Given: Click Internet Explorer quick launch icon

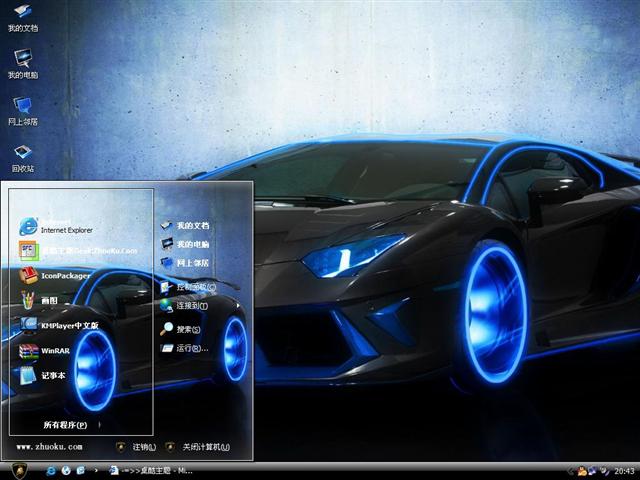Looking at the screenshot, I should pyautogui.click(x=51, y=471).
